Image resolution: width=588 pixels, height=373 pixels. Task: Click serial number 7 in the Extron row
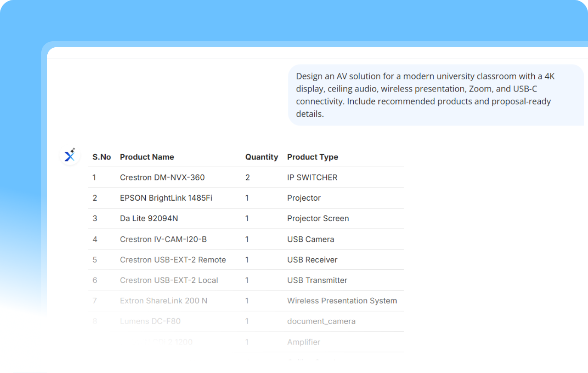95,301
